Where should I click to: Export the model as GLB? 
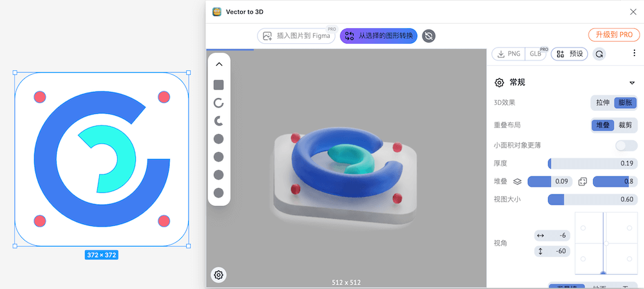[536, 54]
